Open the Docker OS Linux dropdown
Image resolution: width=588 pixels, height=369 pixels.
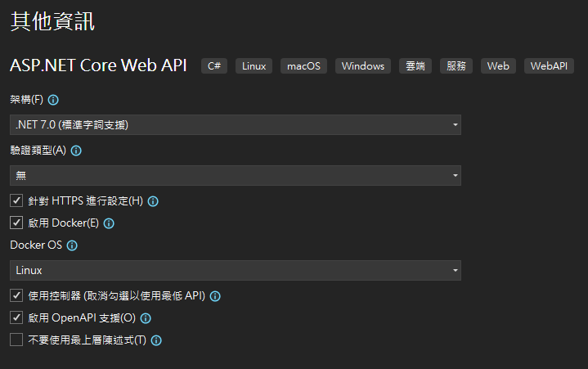[x=236, y=270]
